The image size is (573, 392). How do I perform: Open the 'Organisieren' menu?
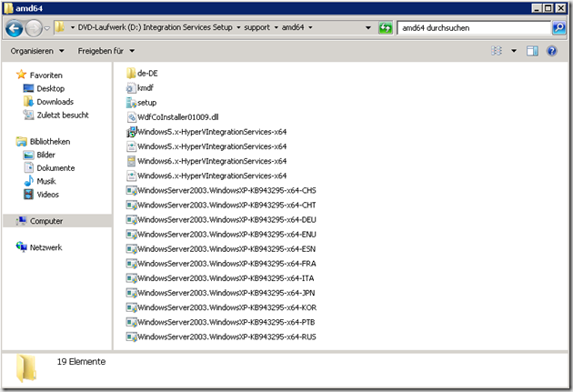pos(37,51)
